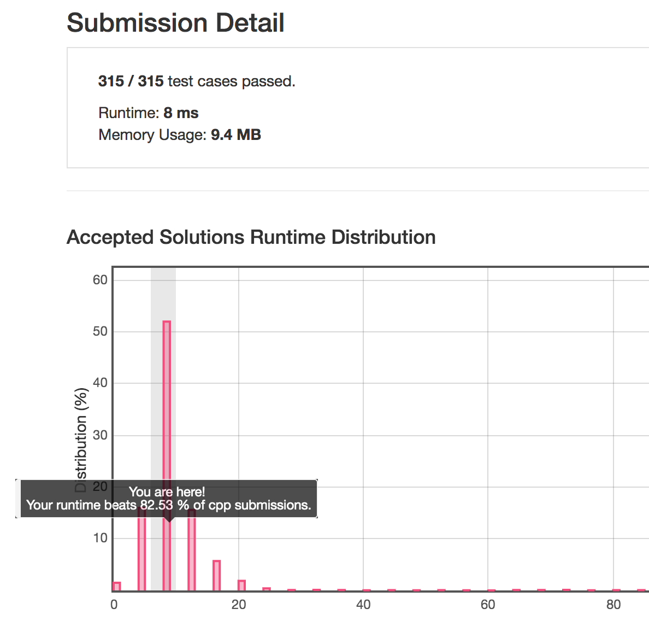The width and height of the screenshot is (649, 644).
Task: Click the chart bar at 4 ms
Action: point(142,552)
